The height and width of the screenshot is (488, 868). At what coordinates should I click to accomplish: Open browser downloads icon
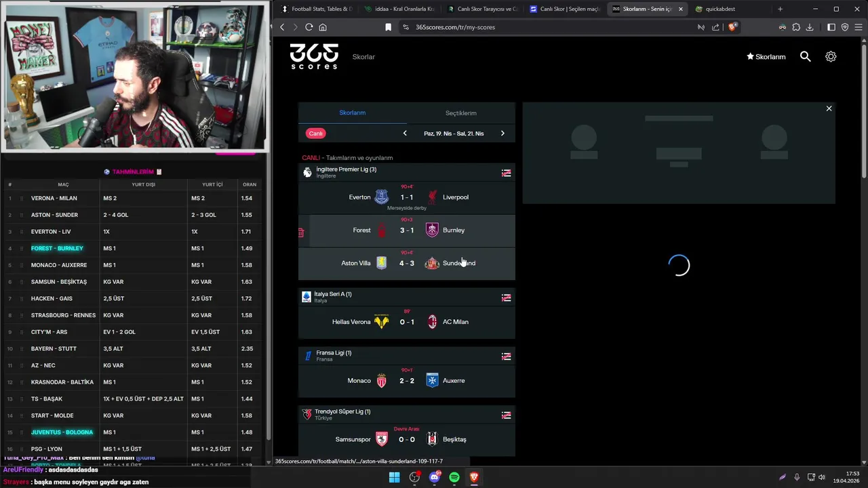click(810, 27)
